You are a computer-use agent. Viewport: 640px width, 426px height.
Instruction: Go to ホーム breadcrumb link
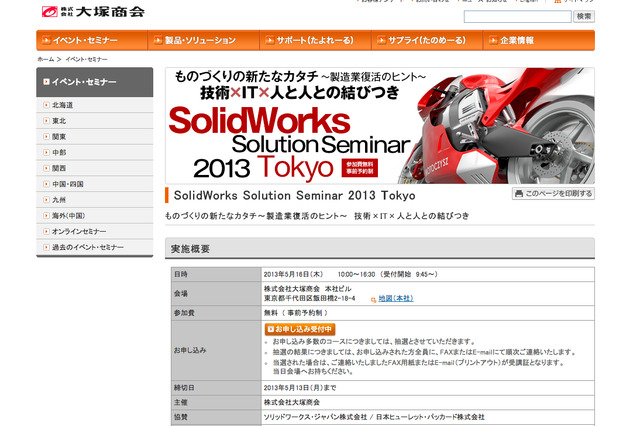coord(45,60)
